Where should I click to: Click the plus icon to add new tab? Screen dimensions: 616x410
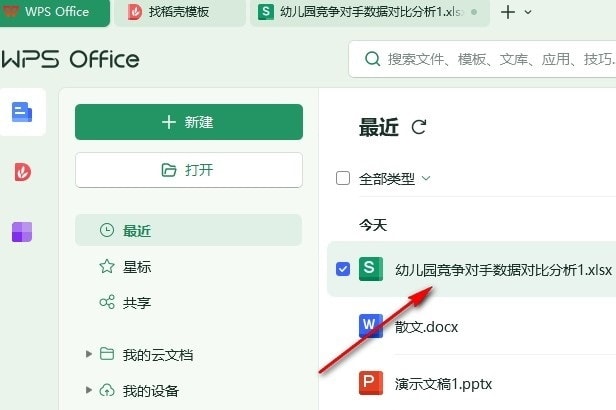click(x=508, y=12)
